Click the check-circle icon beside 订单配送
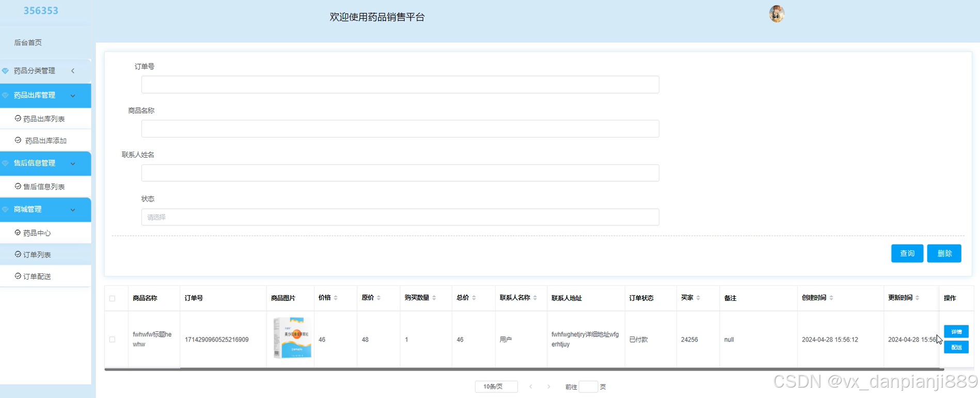Image resolution: width=980 pixels, height=398 pixels. (x=18, y=276)
